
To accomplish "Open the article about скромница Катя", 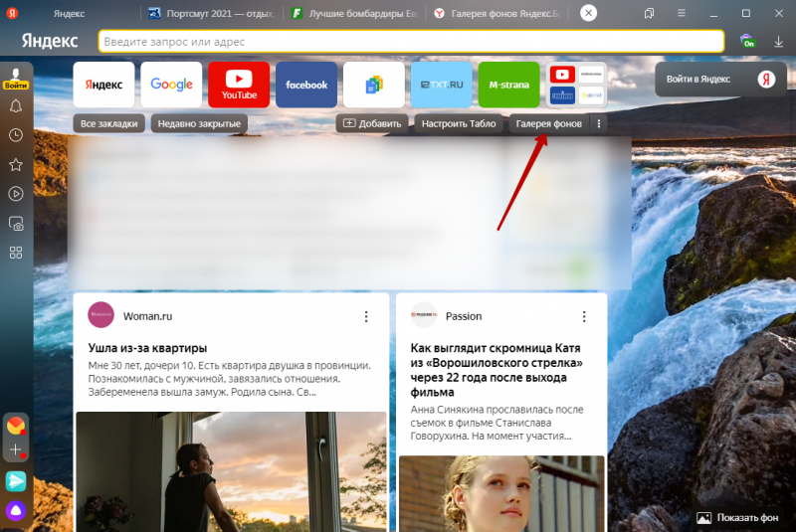I will click(497, 370).
